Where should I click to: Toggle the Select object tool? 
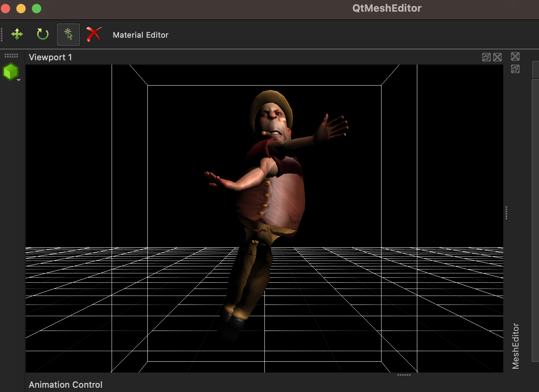point(68,35)
